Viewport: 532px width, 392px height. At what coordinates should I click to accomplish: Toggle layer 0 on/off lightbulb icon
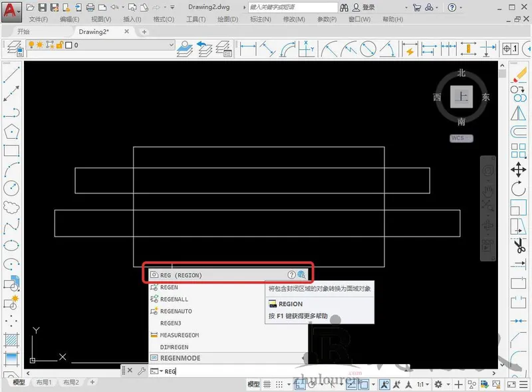tap(31, 45)
